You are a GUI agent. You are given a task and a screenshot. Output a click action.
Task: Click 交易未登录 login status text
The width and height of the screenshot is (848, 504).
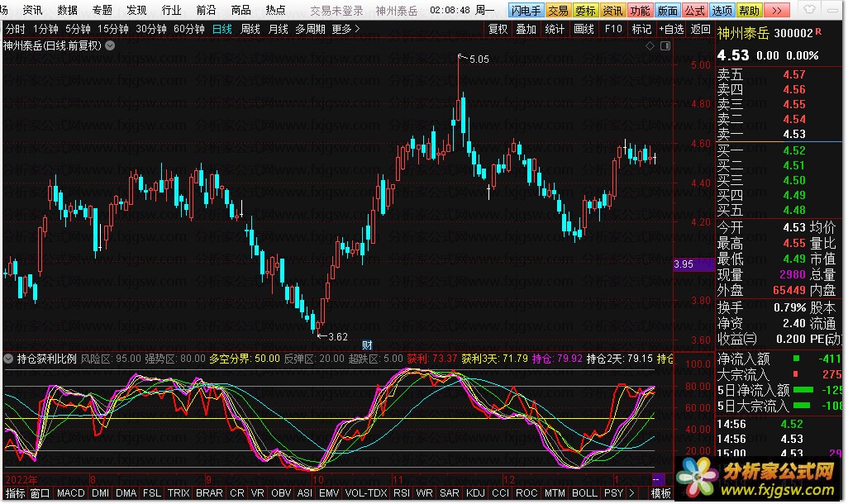(x=336, y=11)
